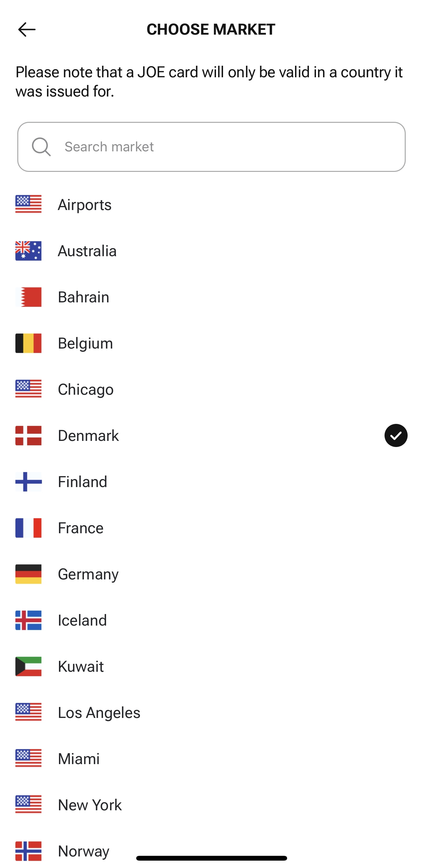Click the search magnifier icon
This screenshot has width=423, height=868.
pos(41,147)
